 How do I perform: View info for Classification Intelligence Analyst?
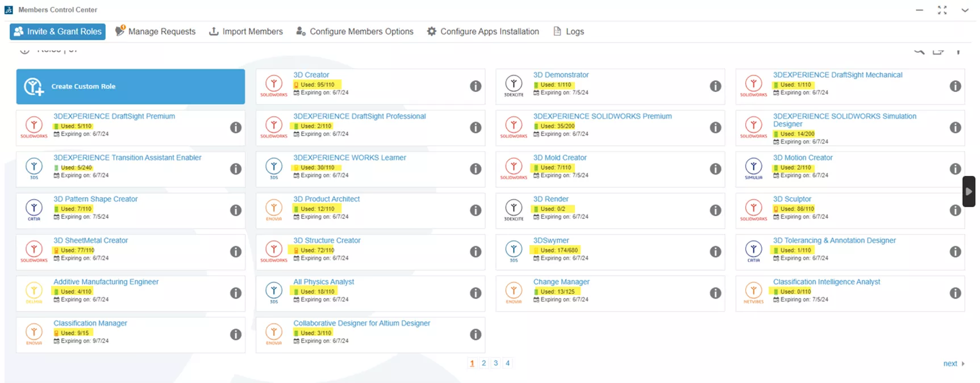[x=955, y=293]
